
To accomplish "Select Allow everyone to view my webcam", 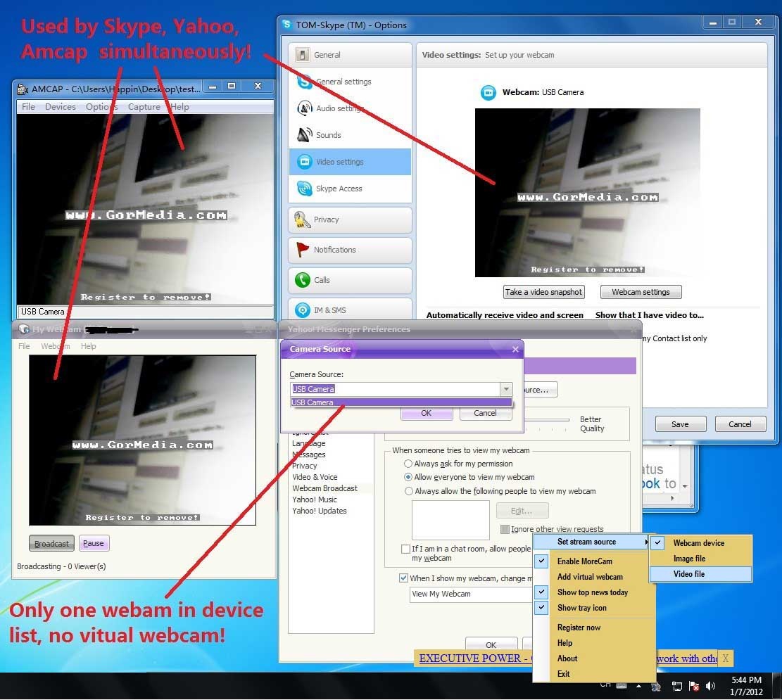I will pyautogui.click(x=408, y=477).
